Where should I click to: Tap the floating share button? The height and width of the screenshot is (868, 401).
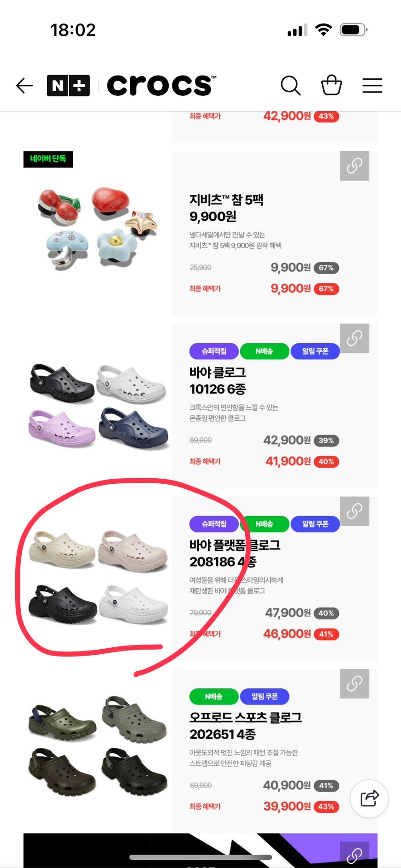click(369, 798)
